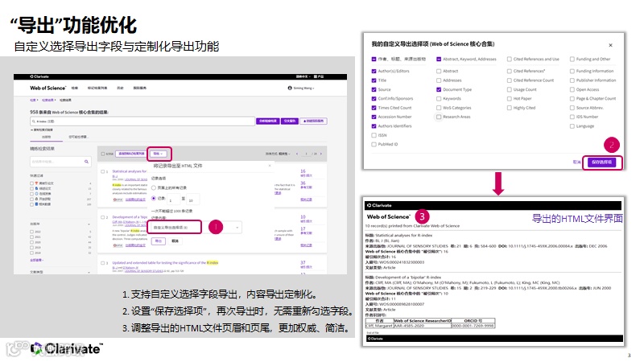Enable the Hot Paper checkbox
Image resolution: width=644 pixels, height=362 pixels.
[510, 98]
